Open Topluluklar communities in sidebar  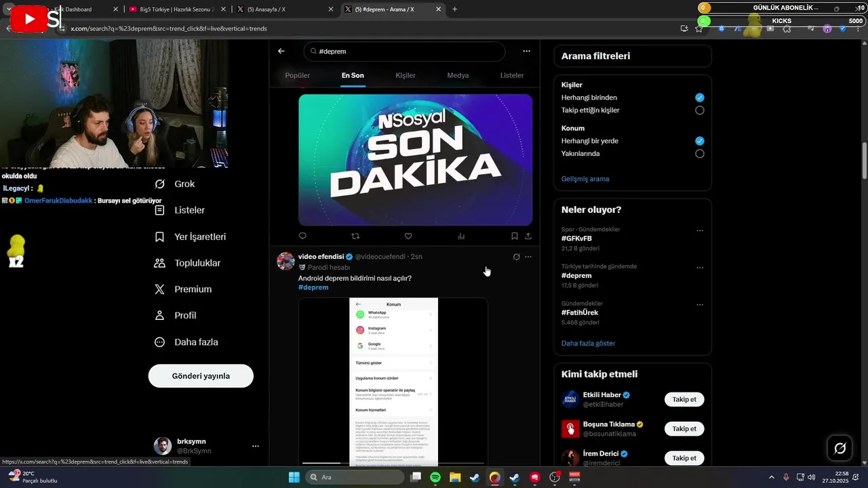click(x=188, y=263)
